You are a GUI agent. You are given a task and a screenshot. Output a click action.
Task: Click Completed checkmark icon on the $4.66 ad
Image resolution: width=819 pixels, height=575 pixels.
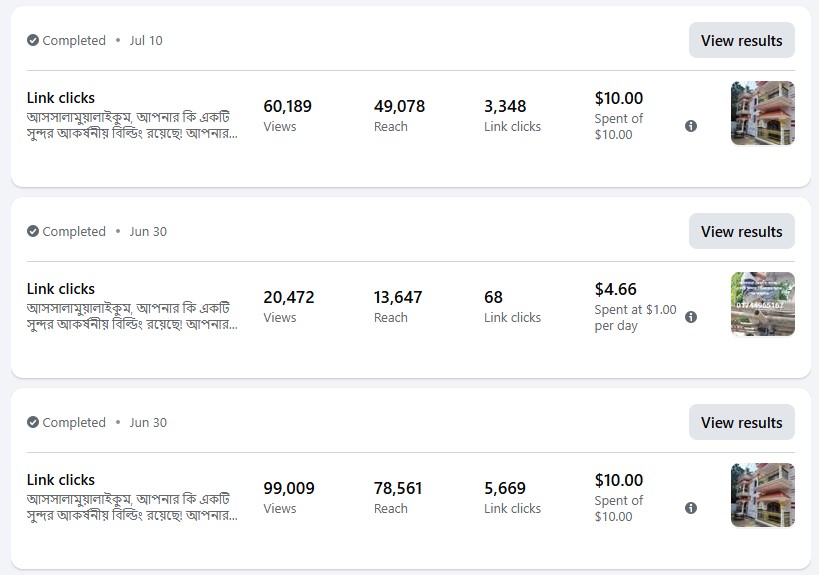coord(33,231)
